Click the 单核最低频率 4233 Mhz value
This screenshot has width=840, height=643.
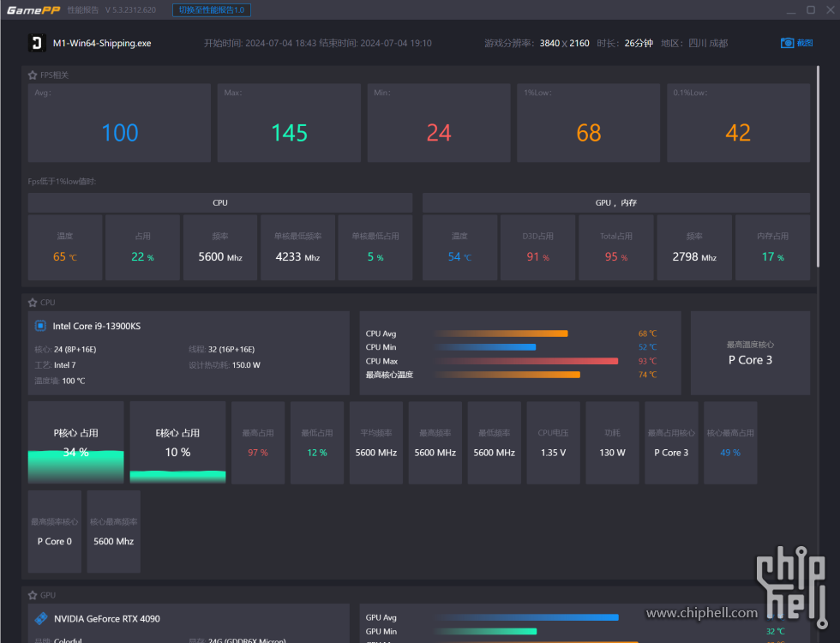(x=298, y=257)
